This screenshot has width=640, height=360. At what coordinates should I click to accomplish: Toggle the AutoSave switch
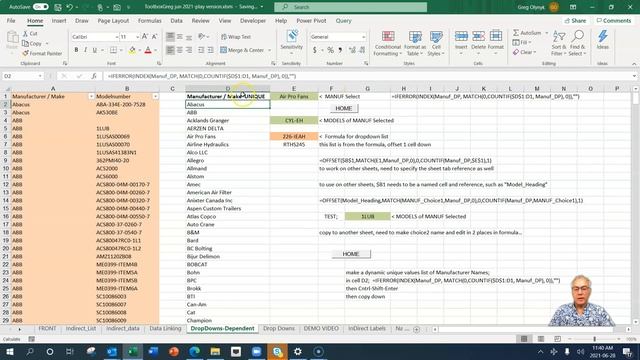40,7
